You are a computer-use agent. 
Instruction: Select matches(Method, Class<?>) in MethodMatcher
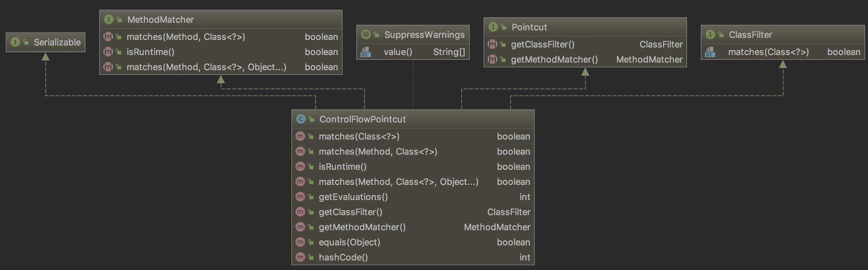click(x=186, y=37)
